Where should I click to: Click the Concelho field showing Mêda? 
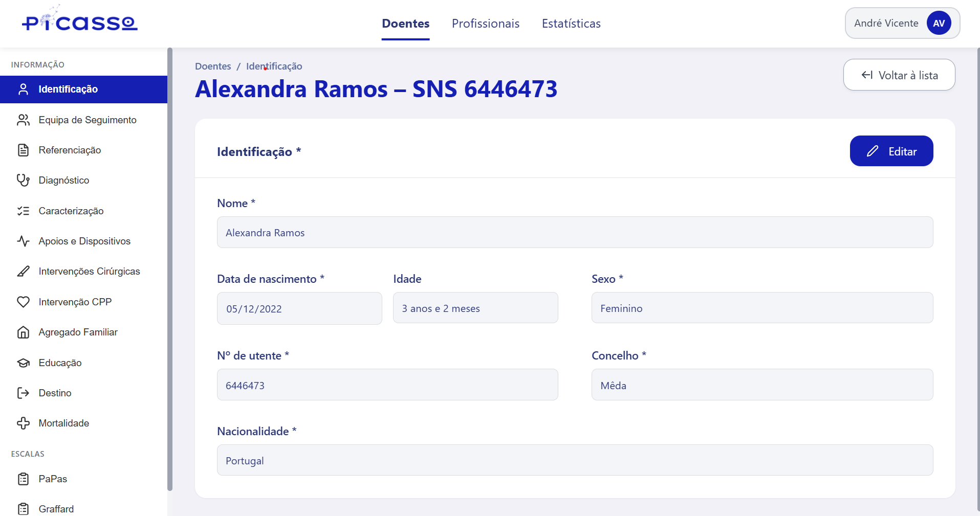tap(761, 385)
